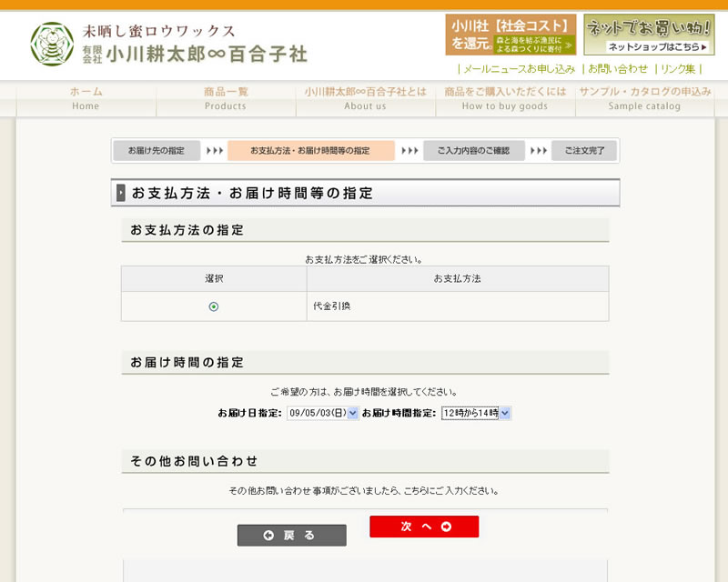Open the Products menu item
The image size is (728, 582).
(x=226, y=98)
